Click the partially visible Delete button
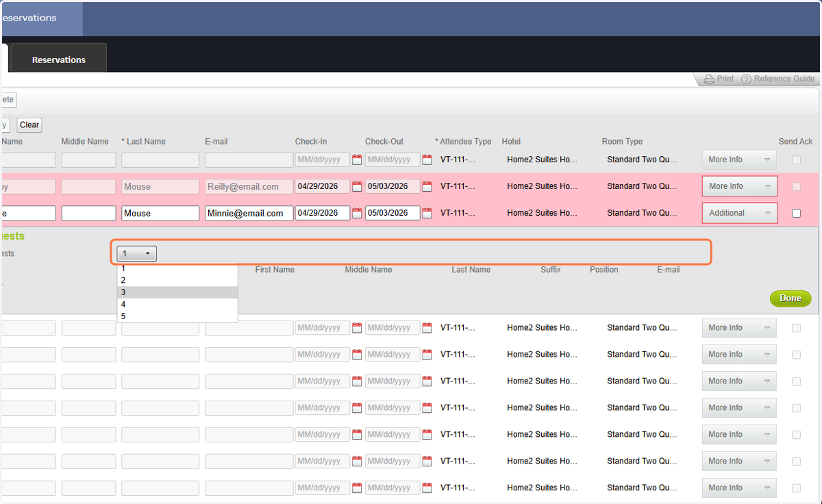The width and height of the screenshot is (822, 504). (x=8, y=100)
